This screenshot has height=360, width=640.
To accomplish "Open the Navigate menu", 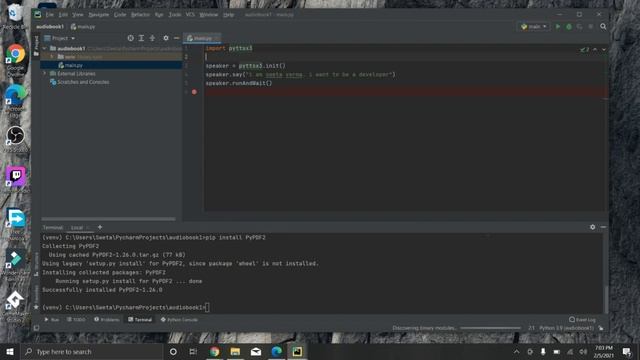I will [x=99, y=15].
